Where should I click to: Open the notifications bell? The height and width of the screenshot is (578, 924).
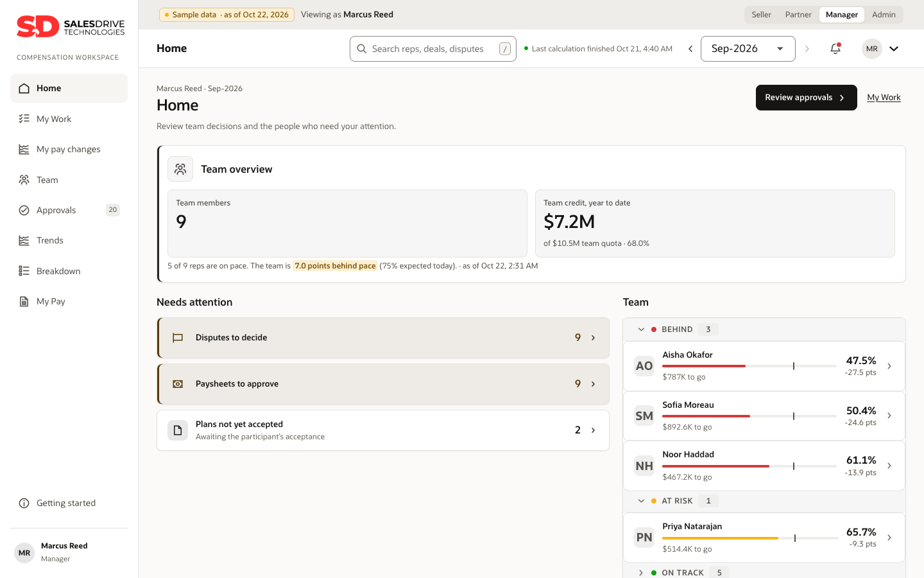coord(835,49)
